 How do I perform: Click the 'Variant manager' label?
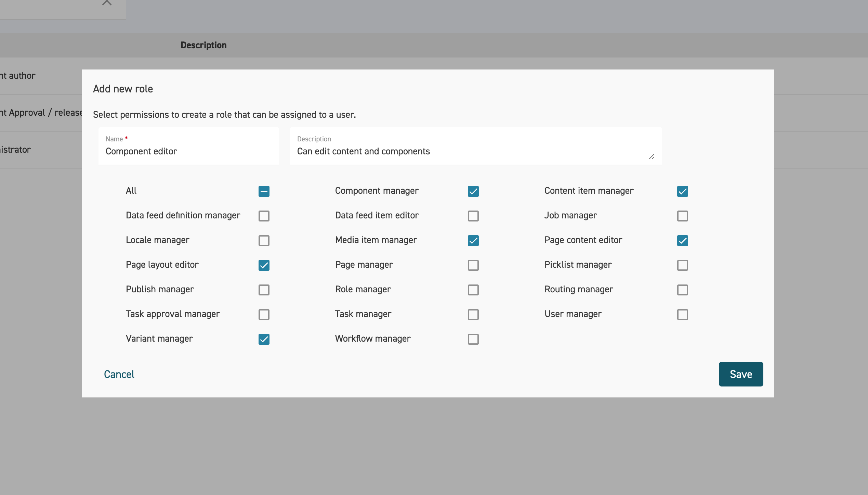[159, 339]
